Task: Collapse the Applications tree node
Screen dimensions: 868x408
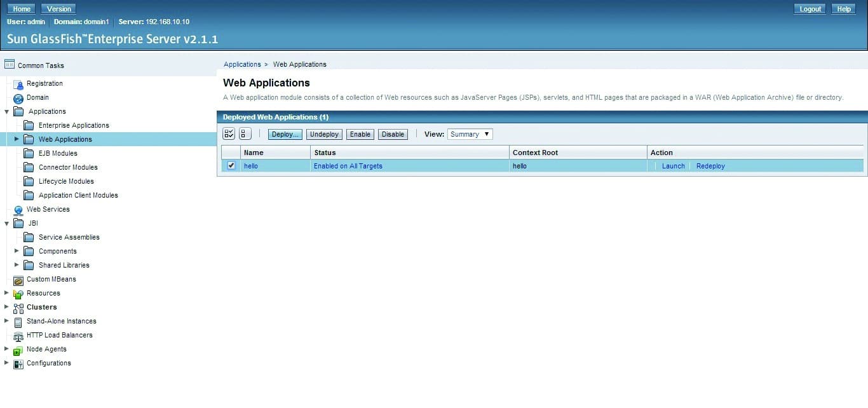Action: click(x=7, y=112)
